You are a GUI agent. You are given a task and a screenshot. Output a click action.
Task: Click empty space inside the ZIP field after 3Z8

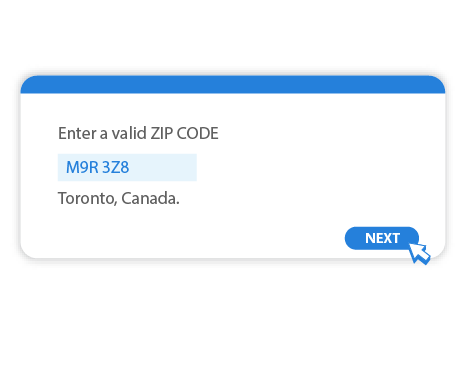coord(163,167)
